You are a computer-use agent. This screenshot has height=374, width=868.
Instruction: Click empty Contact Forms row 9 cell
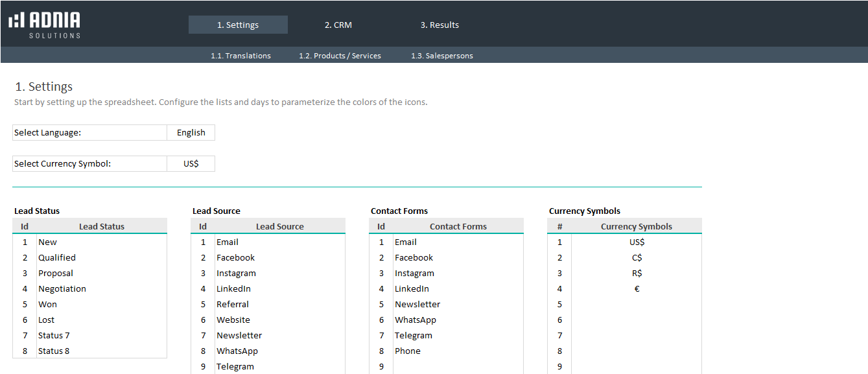pos(458,367)
